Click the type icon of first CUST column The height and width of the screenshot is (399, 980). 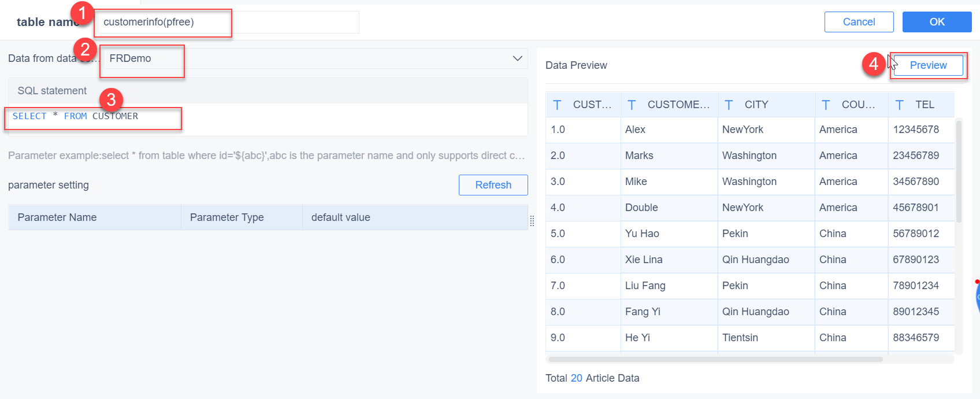[x=557, y=105]
